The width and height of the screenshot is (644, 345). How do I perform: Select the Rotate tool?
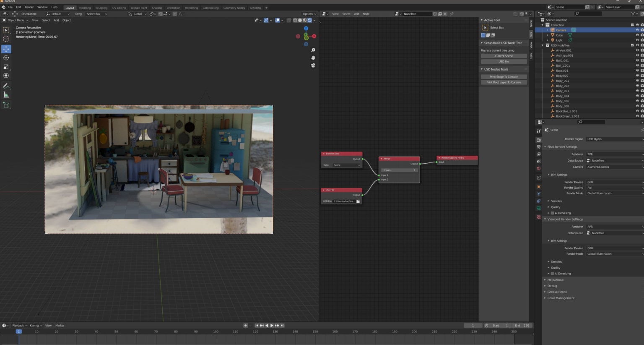[6, 58]
